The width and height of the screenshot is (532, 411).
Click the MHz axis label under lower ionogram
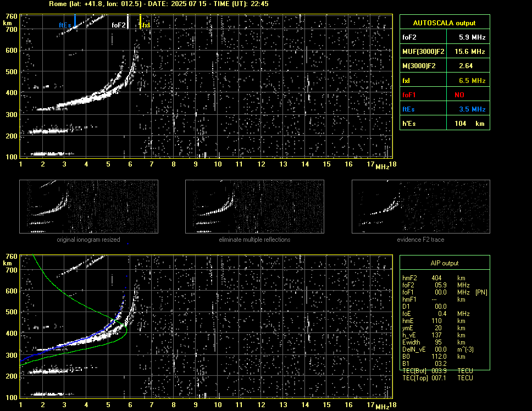coord(383,407)
